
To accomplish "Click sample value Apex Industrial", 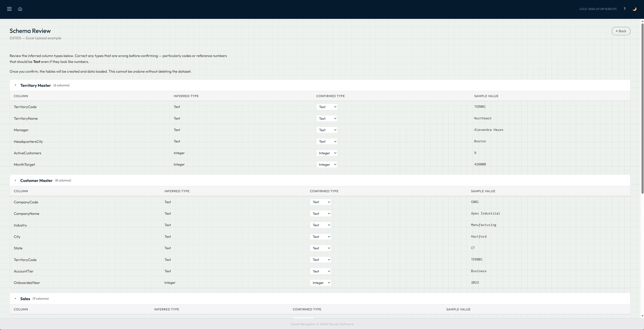I will pos(485,213).
